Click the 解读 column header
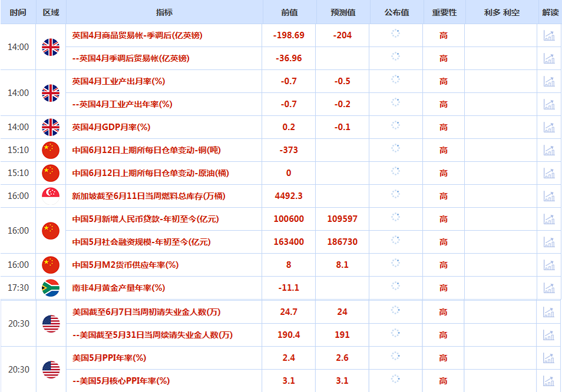Screen dimensions: 562x392 click(551, 12)
